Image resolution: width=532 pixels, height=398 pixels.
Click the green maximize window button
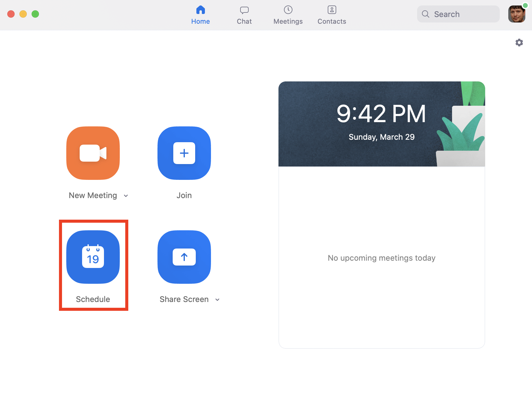[35, 14]
